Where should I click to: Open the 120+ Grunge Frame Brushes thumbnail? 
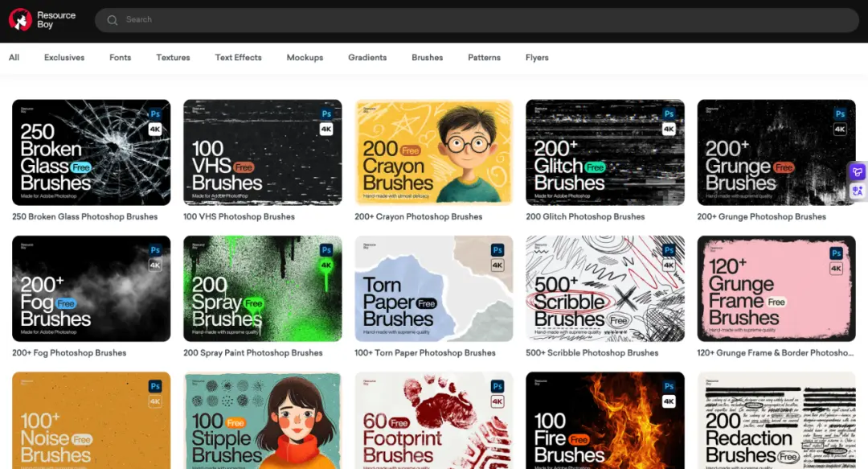pyautogui.click(x=776, y=289)
